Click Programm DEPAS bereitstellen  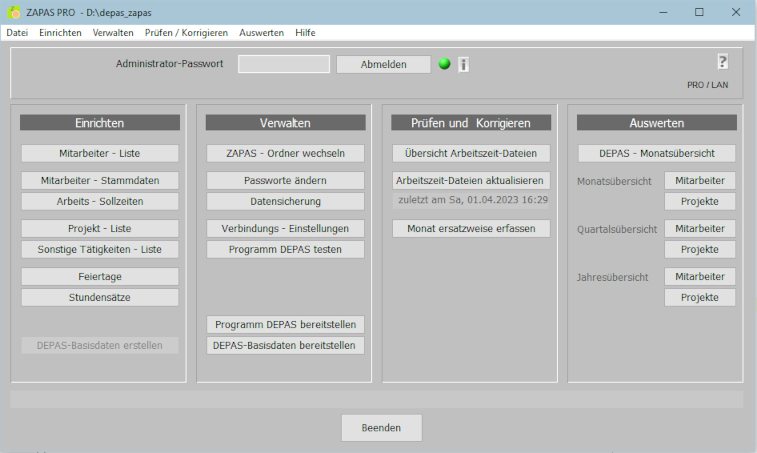click(285, 325)
